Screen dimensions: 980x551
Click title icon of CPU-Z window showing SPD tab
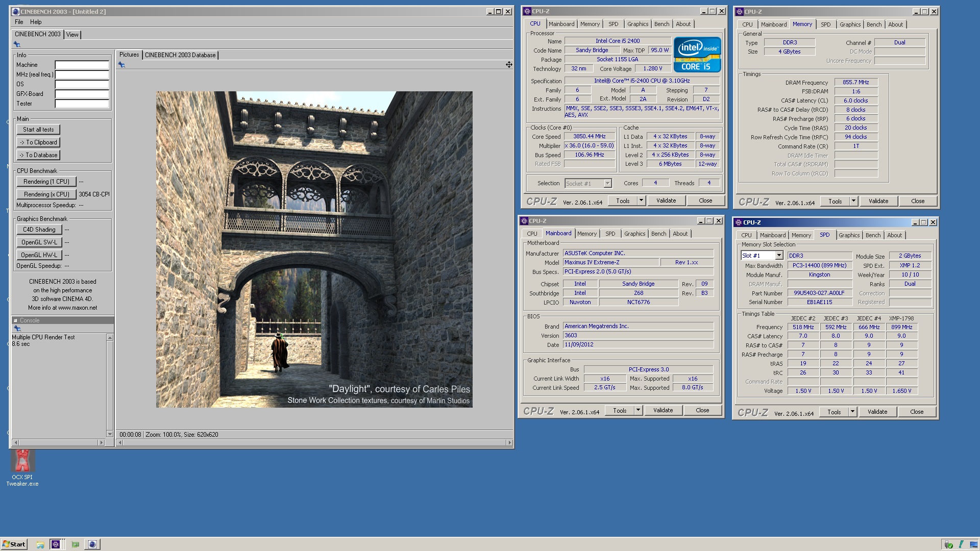coord(739,222)
